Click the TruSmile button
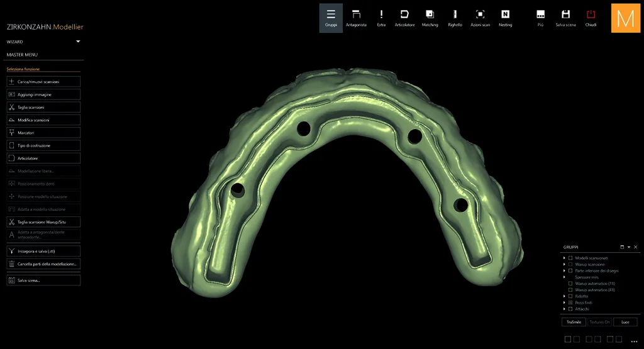Screen dimensions: 644x349 tap(574, 322)
